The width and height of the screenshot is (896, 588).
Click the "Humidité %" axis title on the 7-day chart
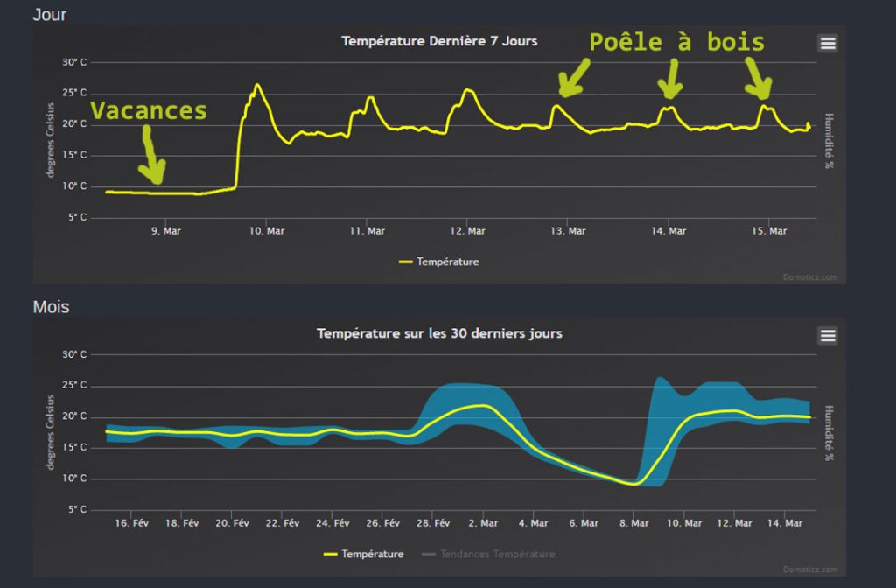[x=829, y=141]
